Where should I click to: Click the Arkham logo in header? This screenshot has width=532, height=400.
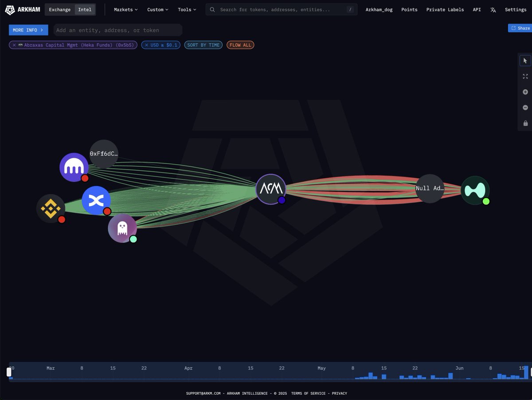tap(22, 9)
